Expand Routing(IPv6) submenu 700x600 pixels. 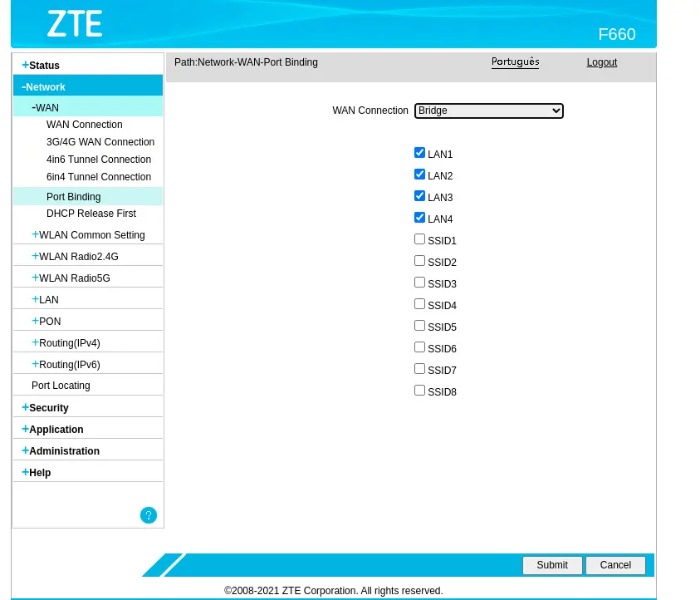click(66, 365)
